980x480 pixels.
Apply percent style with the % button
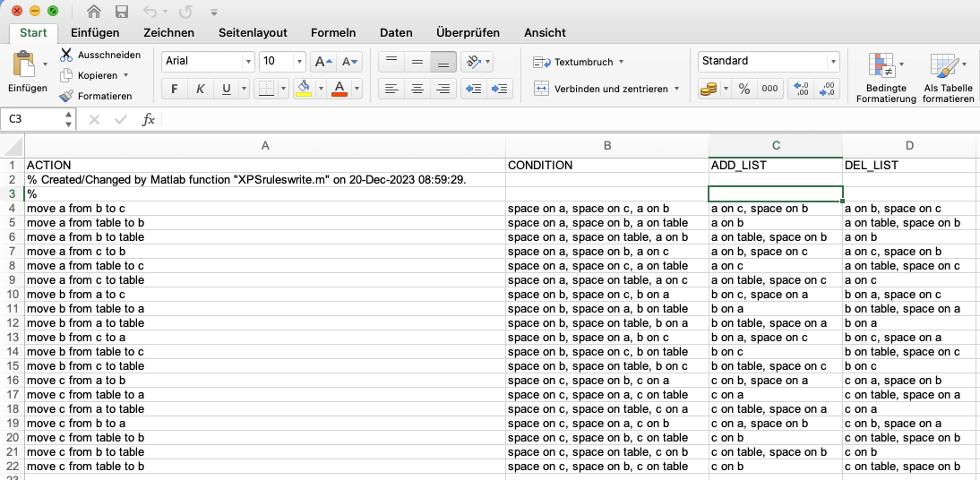[x=744, y=89]
